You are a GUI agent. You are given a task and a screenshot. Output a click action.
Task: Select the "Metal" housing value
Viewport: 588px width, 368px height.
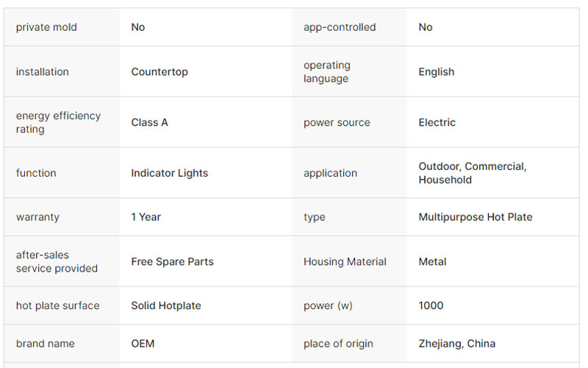(x=432, y=261)
